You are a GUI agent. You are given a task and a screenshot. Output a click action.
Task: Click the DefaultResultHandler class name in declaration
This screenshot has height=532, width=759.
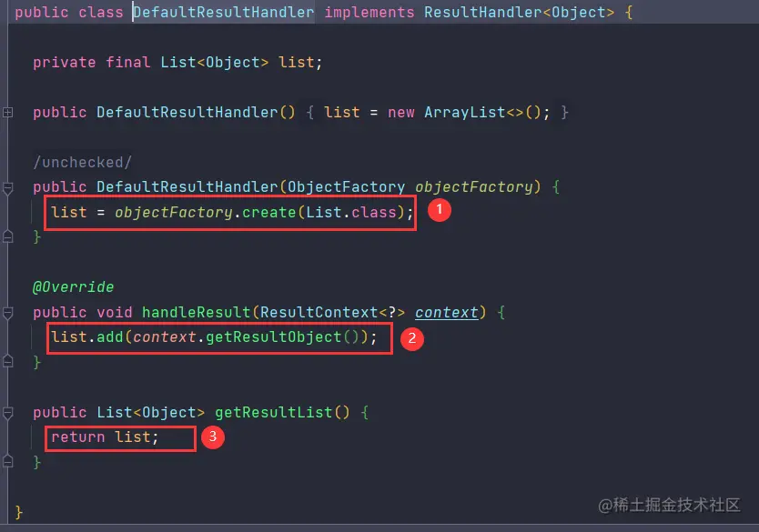223,12
